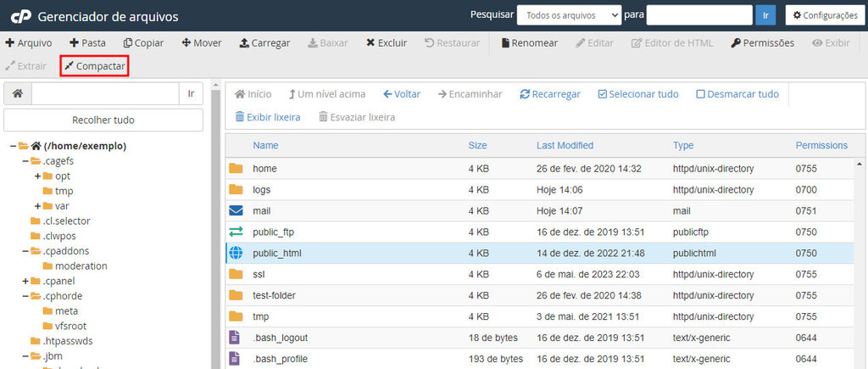
Task: Go Um nível acima
Action: pos(326,94)
